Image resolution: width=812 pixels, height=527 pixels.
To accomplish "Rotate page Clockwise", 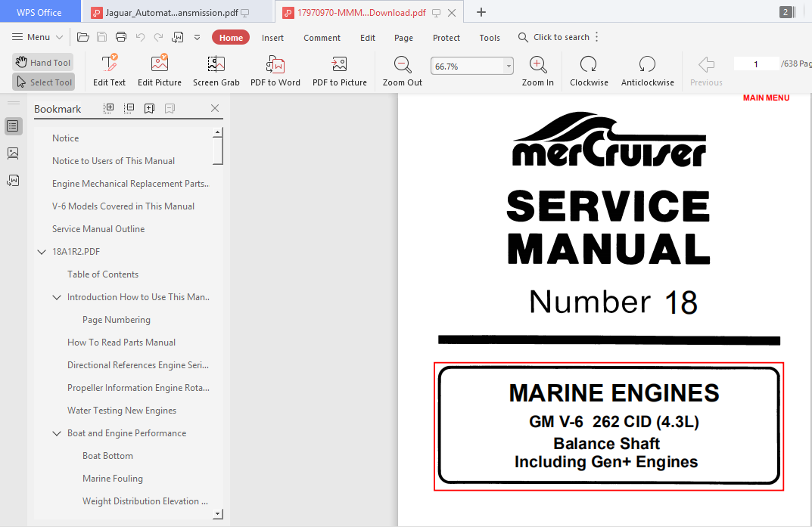I will click(x=589, y=70).
